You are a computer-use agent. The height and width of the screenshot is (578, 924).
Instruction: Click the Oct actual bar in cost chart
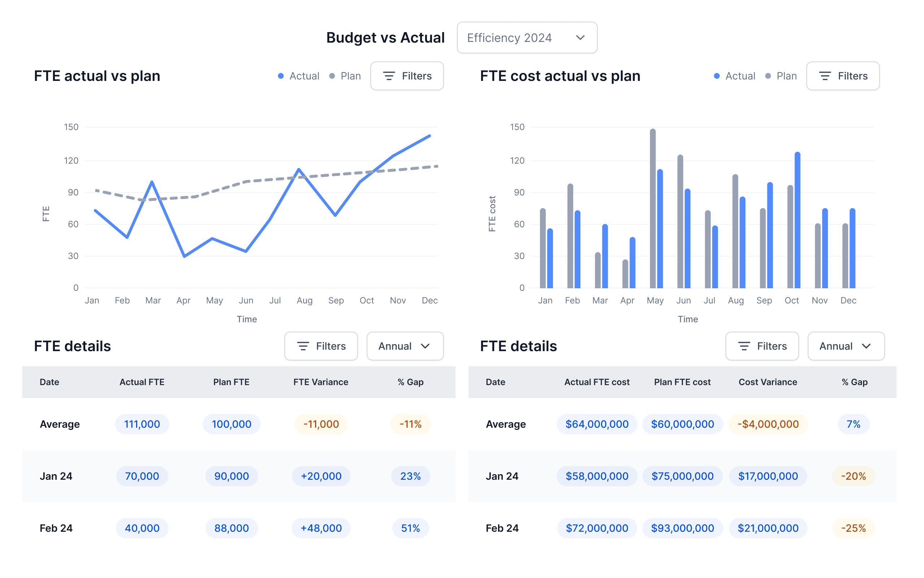pyautogui.click(x=798, y=220)
